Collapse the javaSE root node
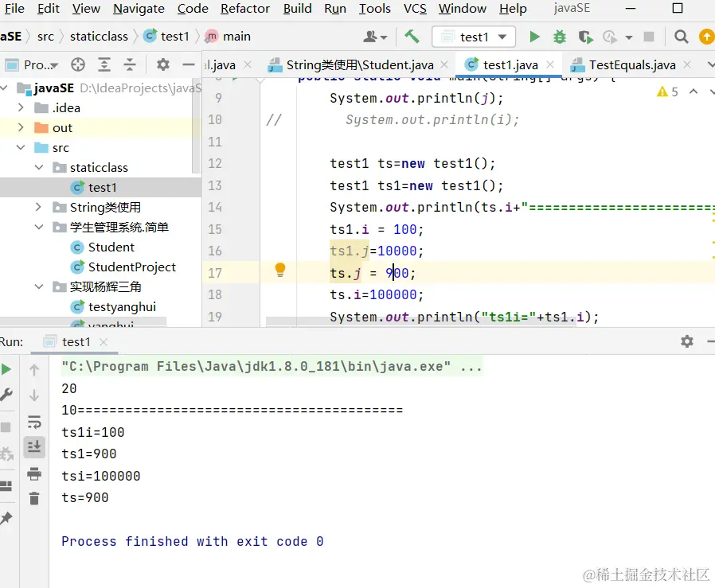The image size is (715, 588). (x=4, y=88)
